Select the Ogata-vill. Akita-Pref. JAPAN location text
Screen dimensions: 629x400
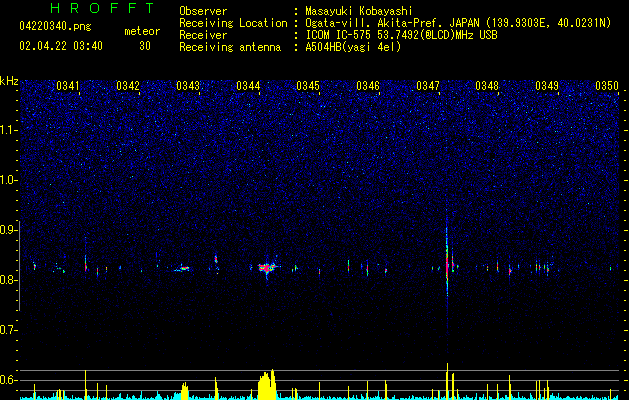click(458, 23)
